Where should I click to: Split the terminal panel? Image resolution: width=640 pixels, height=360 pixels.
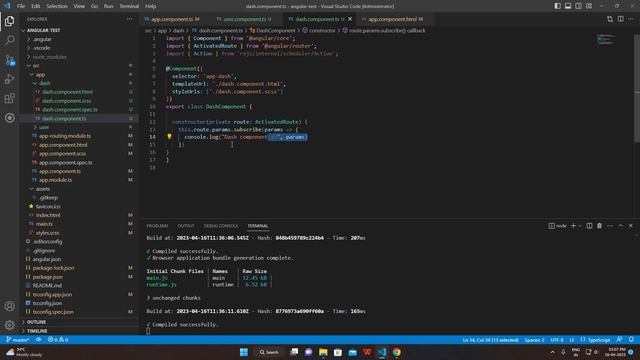pyautogui.click(x=589, y=226)
